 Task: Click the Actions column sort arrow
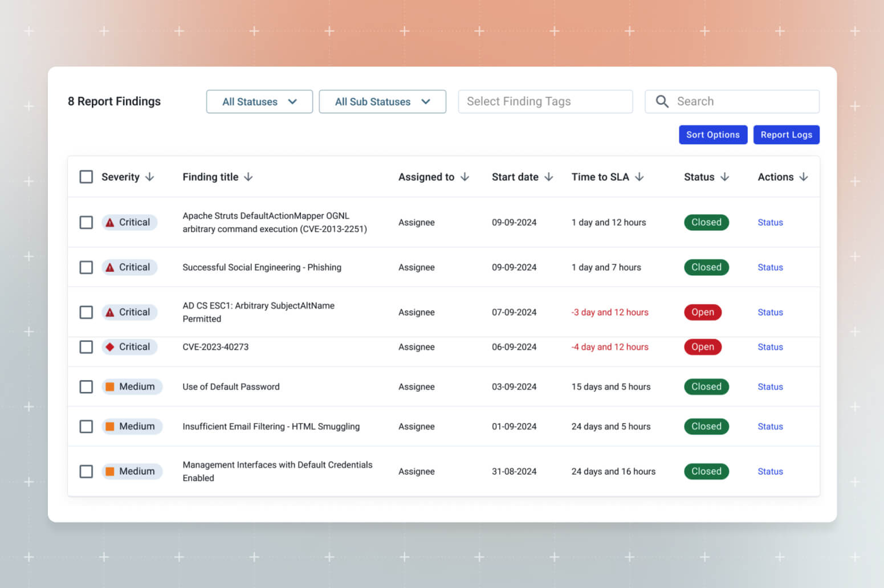tap(803, 177)
